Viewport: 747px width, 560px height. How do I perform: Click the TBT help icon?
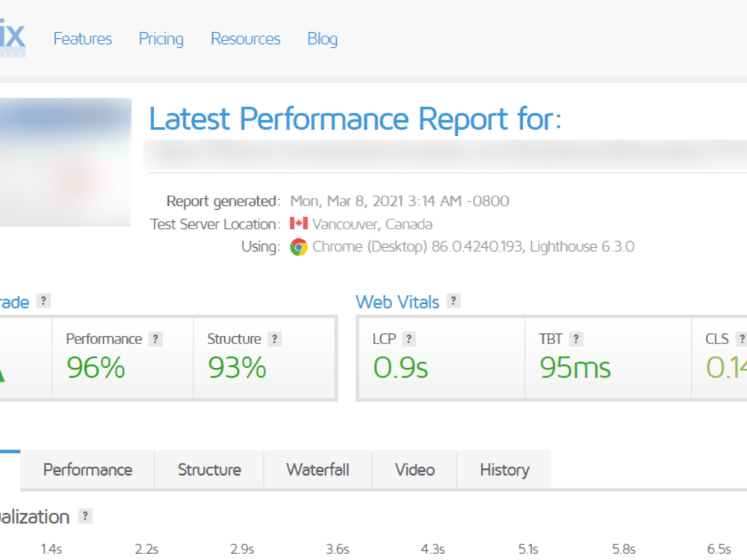575,338
